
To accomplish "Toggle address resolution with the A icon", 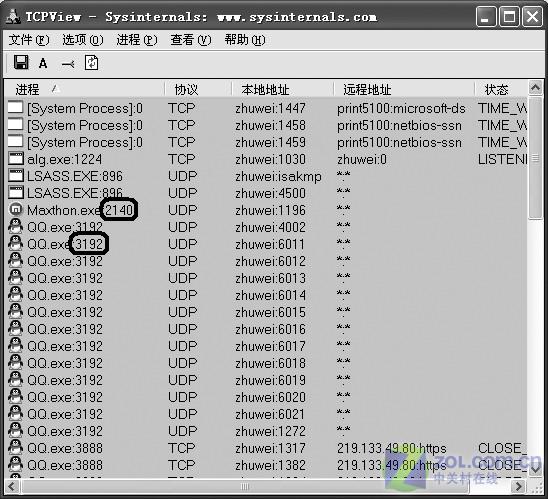I will click(43, 63).
